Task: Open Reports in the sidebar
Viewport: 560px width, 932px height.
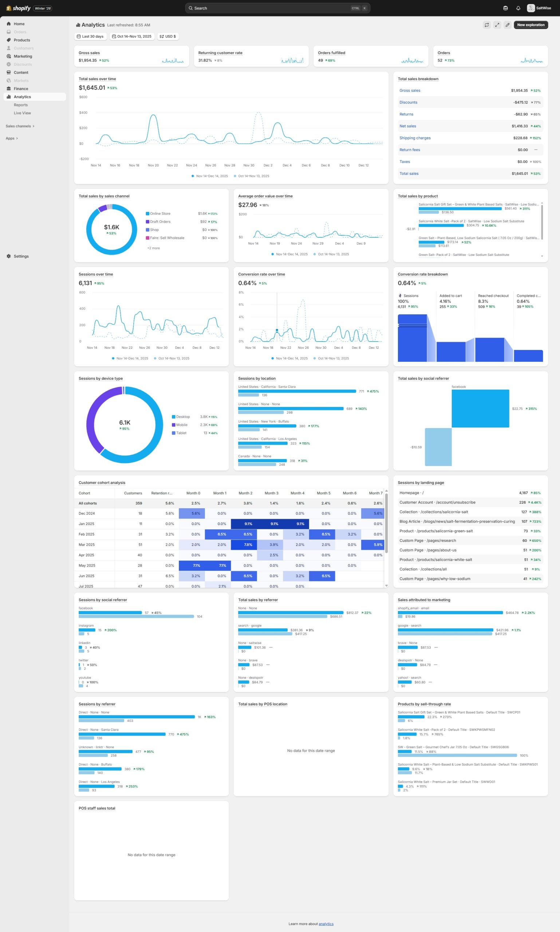Action: pos(21,105)
